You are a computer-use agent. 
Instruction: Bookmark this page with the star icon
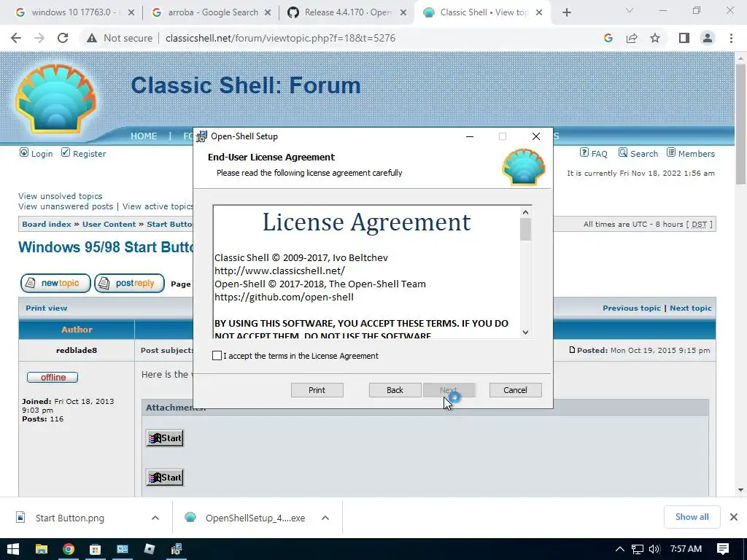coord(655,38)
